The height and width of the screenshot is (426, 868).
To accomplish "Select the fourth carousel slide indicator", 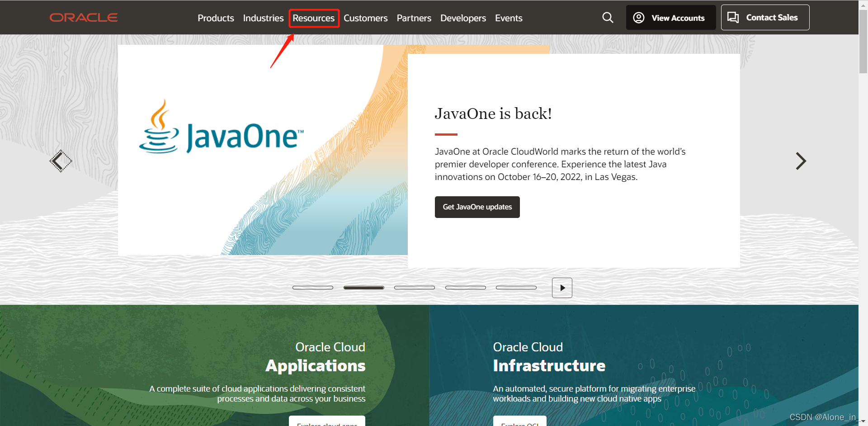I will pos(466,288).
